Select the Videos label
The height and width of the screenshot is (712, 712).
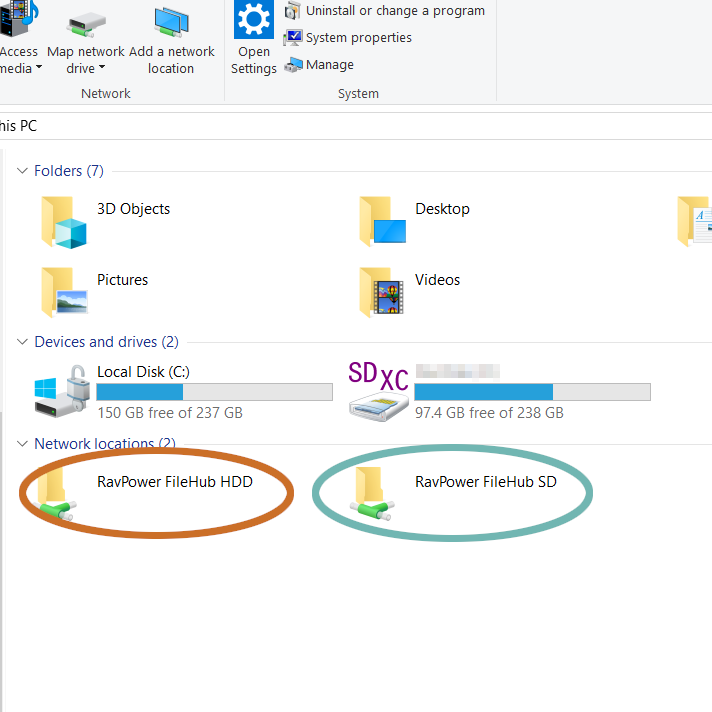[x=437, y=280]
